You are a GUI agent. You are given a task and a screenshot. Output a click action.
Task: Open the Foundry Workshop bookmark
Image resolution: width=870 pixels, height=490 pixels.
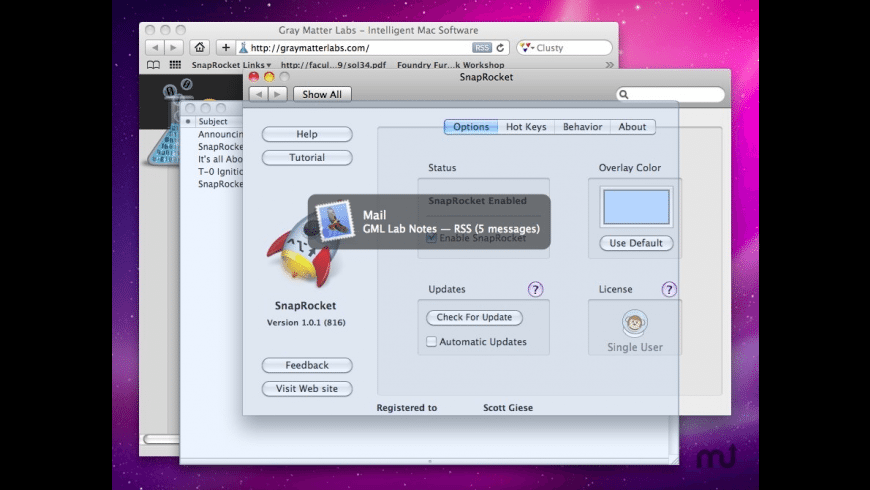pyautogui.click(x=451, y=65)
